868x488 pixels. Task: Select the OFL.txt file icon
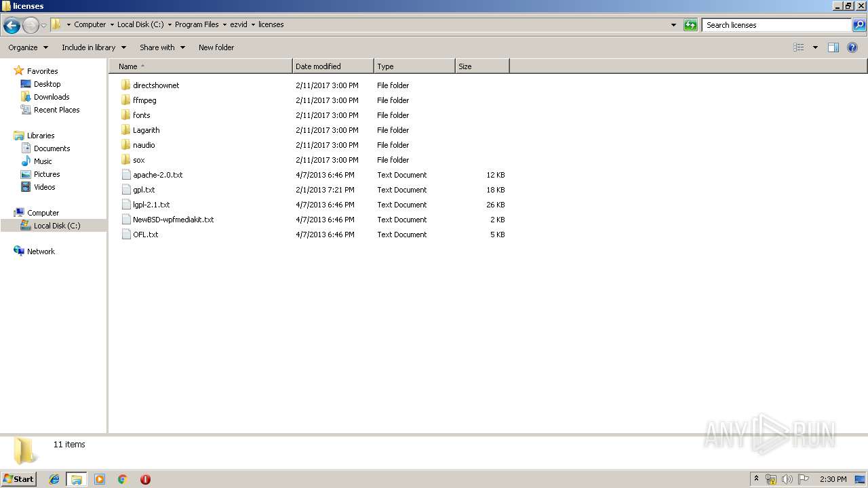pyautogui.click(x=125, y=235)
